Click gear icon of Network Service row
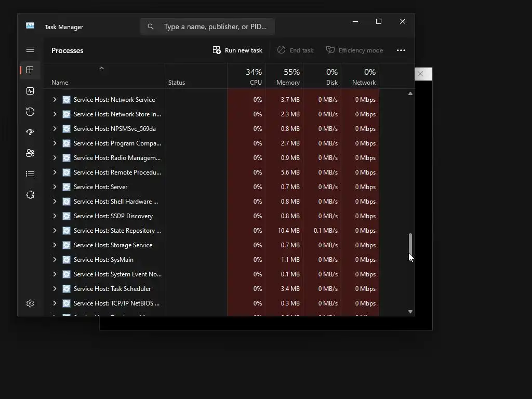The image size is (532, 399). coord(66,100)
